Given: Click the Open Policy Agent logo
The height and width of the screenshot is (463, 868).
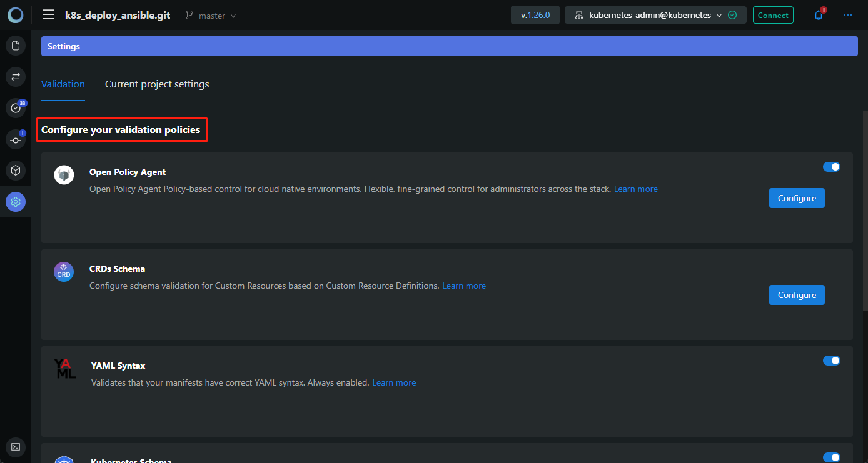Looking at the screenshot, I should (x=64, y=175).
